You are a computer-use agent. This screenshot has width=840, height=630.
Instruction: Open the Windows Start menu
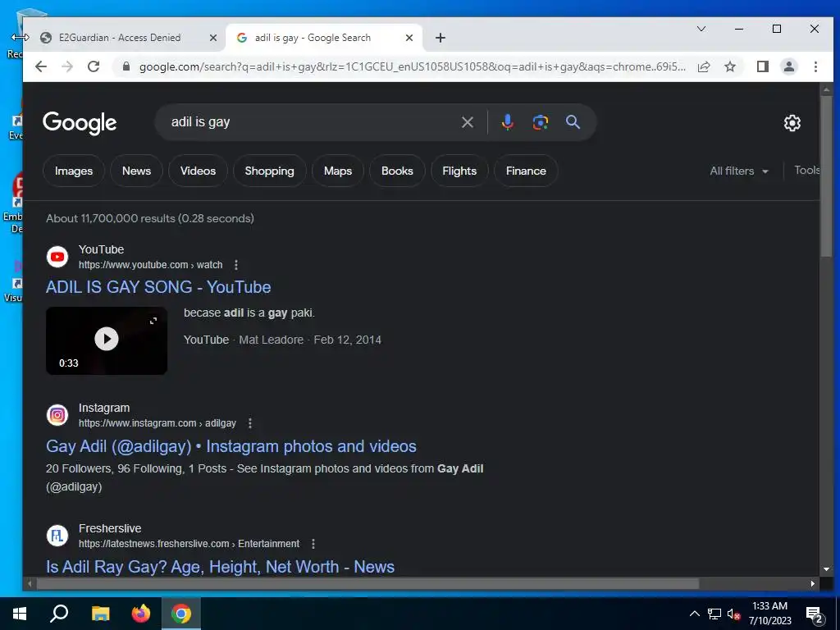tap(20, 614)
